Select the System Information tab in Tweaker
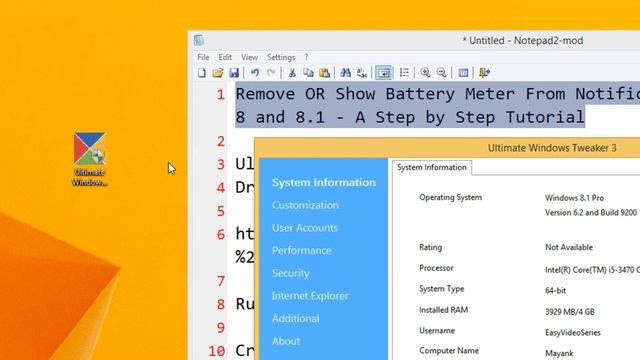This screenshot has width=640, height=360. pyautogui.click(x=431, y=167)
